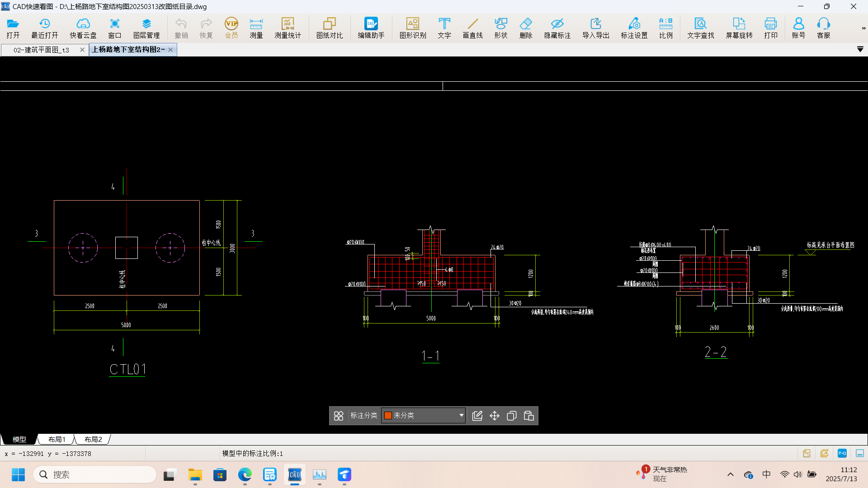Click the orange 未分类 color swatch

point(388,416)
